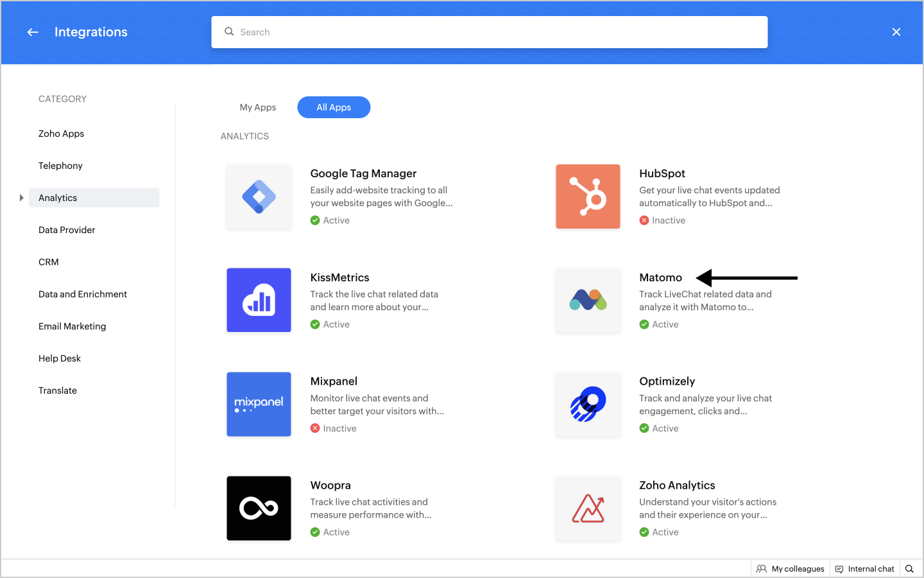Image resolution: width=924 pixels, height=578 pixels.
Task: Switch to the My Apps tab
Action: 258,107
